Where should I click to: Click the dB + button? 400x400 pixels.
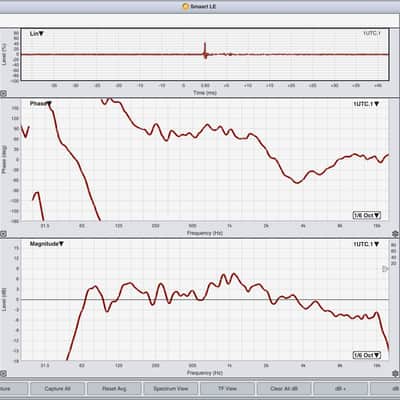pos(341,389)
